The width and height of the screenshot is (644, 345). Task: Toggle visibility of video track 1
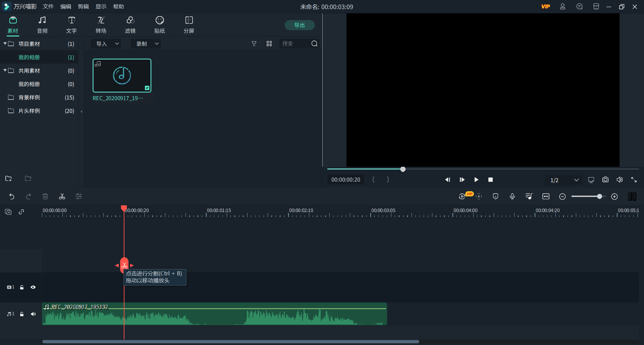(33, 287)
